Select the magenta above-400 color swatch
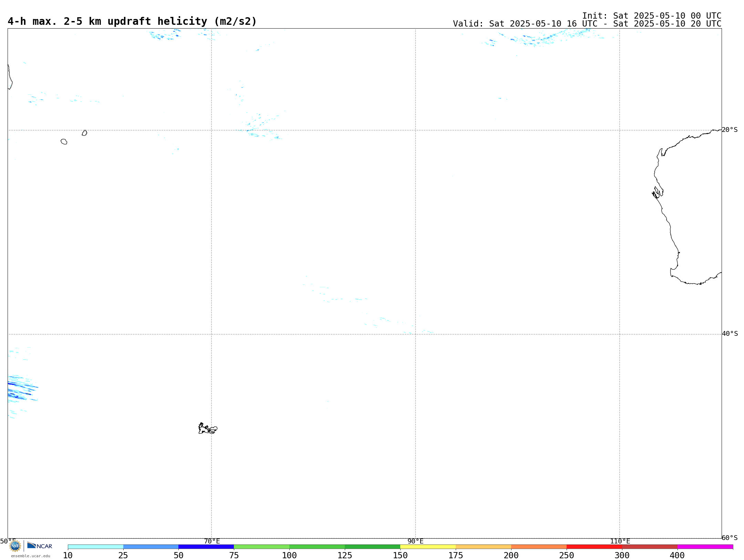744x560 pixels. tap(705, 547)
